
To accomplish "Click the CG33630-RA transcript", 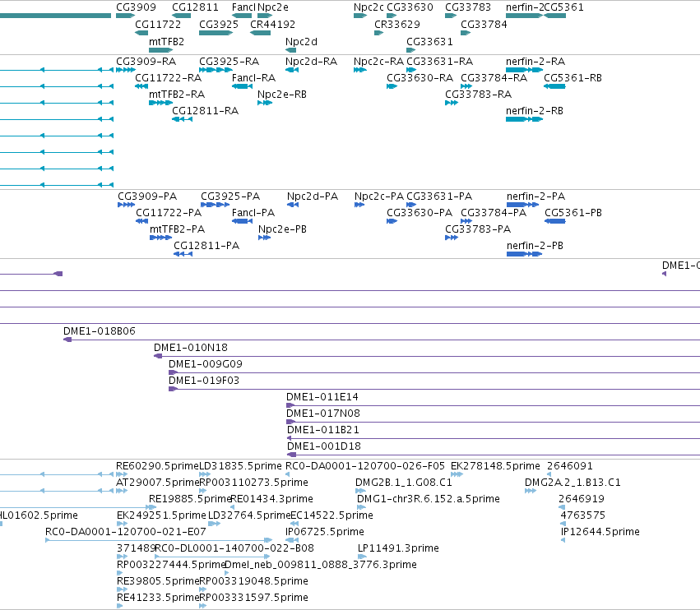I will [x=392, y=86].
